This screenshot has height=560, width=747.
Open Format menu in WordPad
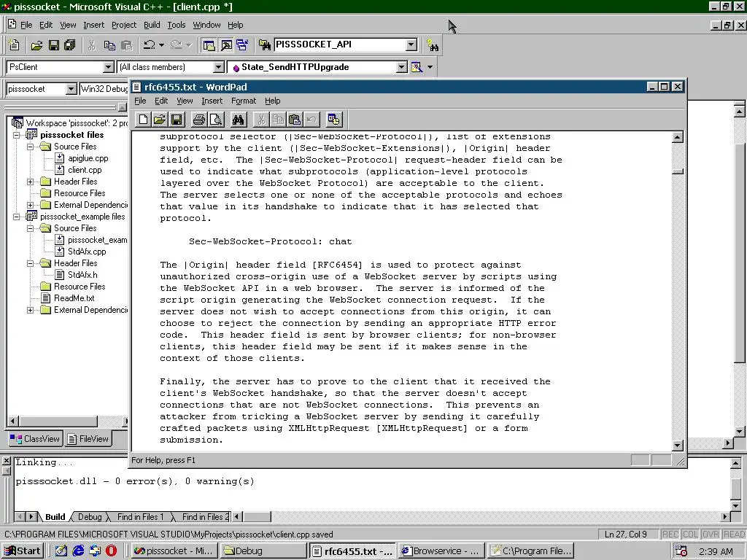(x=244, y=101)
